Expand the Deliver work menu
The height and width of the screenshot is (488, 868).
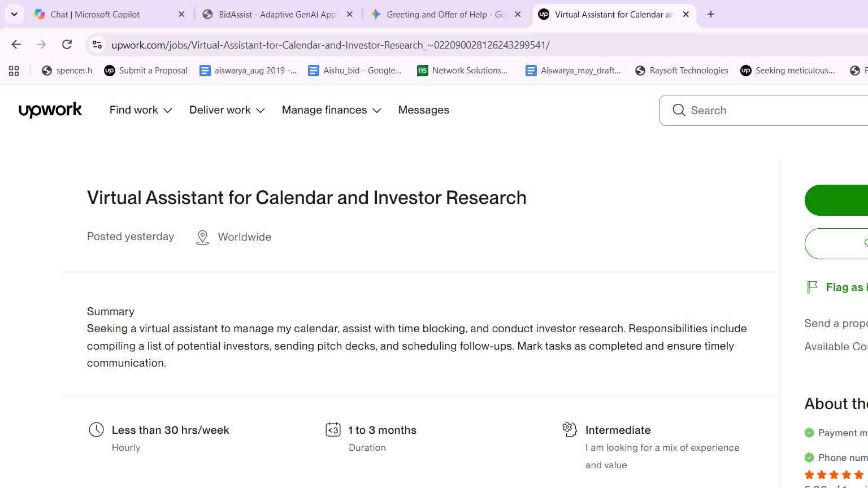[227, 110]
